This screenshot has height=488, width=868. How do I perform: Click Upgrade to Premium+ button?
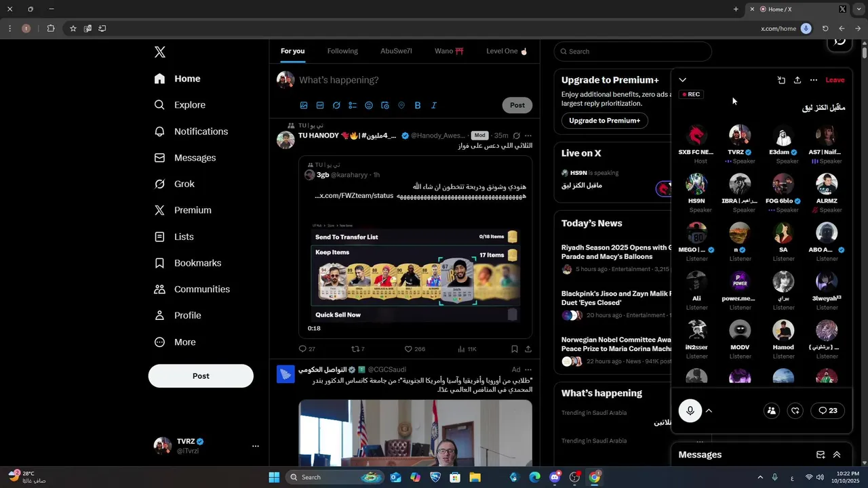(605, 121)
